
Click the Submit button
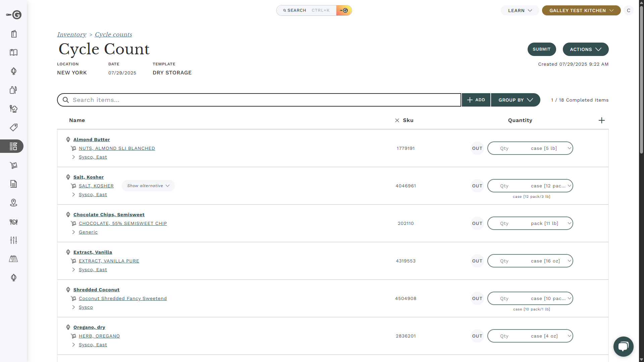point(541,49)
